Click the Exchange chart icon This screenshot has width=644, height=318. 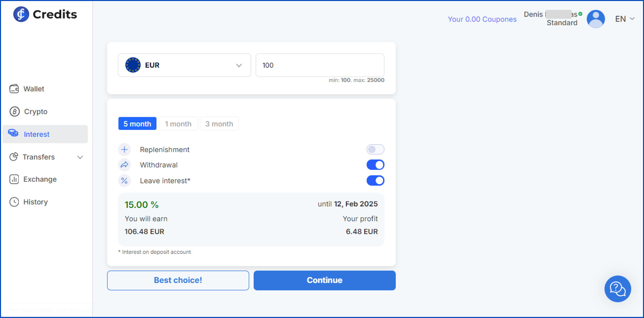(x=14, y=179)
